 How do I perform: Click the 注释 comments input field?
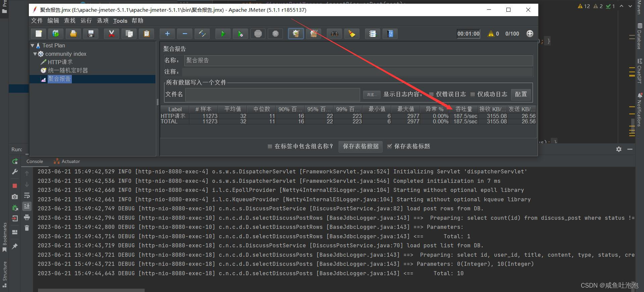(357, 72)
